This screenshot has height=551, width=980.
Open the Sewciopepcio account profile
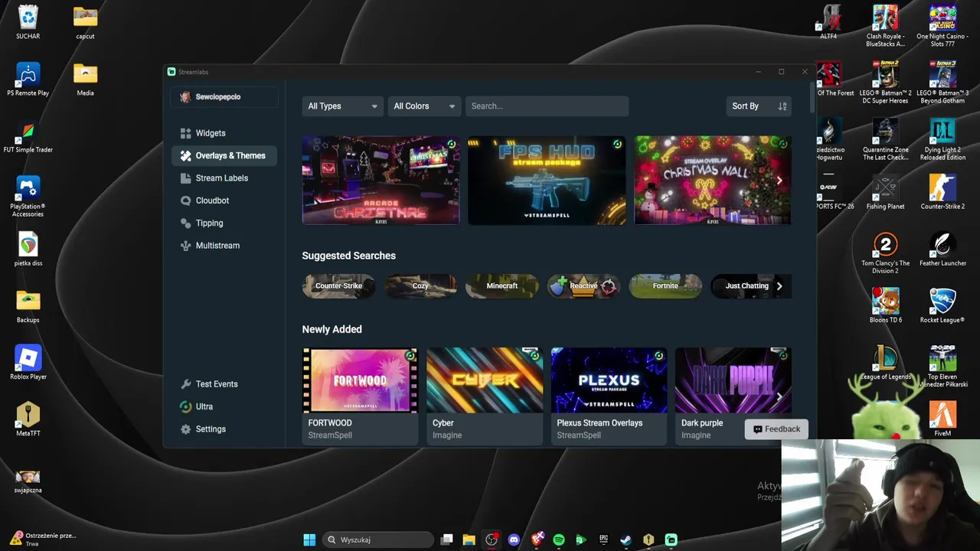pyautogui.click(x=224, y=97)
